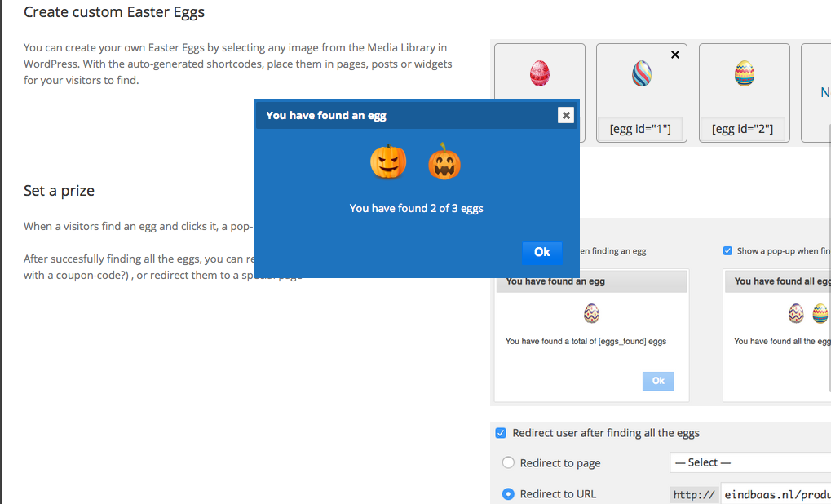831x504 pixels.
Task: Select the yellow zigzag Easter egg
Action: click(744, 73)
